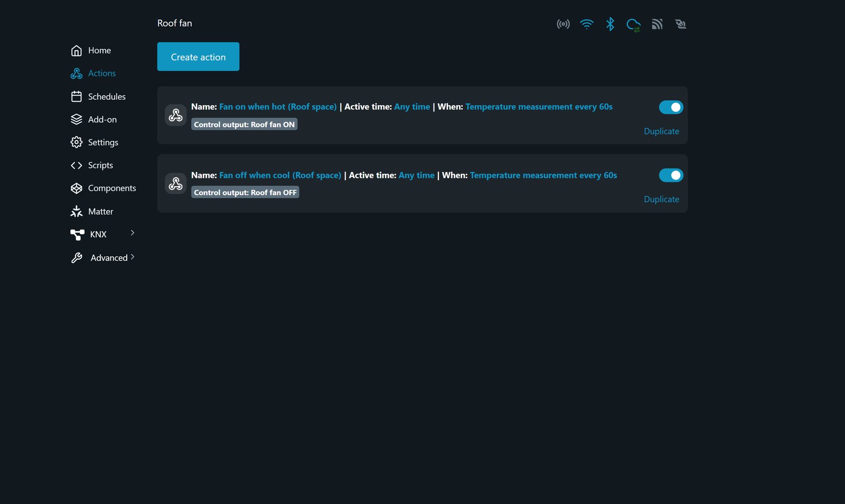Click Temperature measurement every 60s in Fan off action

pyautogui.click(x=543, y=175)
